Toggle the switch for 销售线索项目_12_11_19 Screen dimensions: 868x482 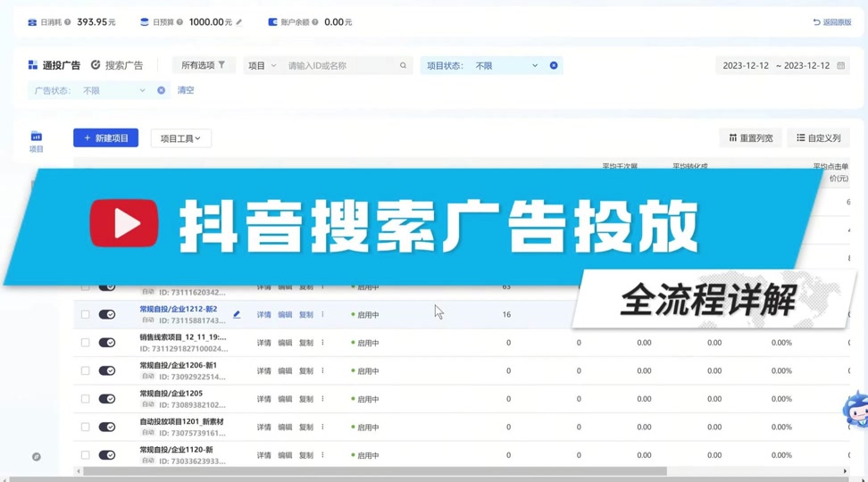107,343
